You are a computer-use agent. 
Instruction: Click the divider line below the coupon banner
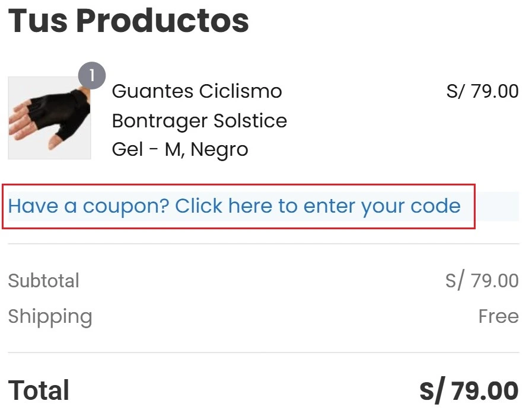coord(264,243)
